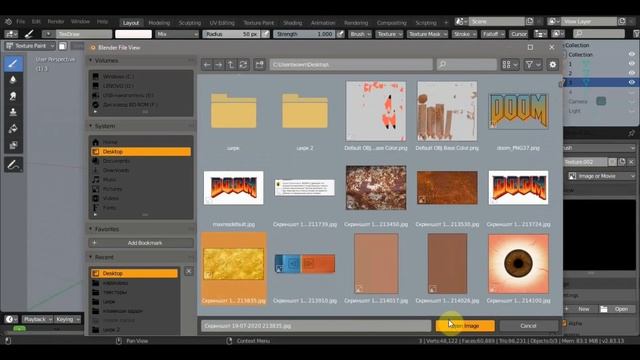Toggle pen pressure for Strength
Viewport: 640px width, 360px height.
(340, 34)
